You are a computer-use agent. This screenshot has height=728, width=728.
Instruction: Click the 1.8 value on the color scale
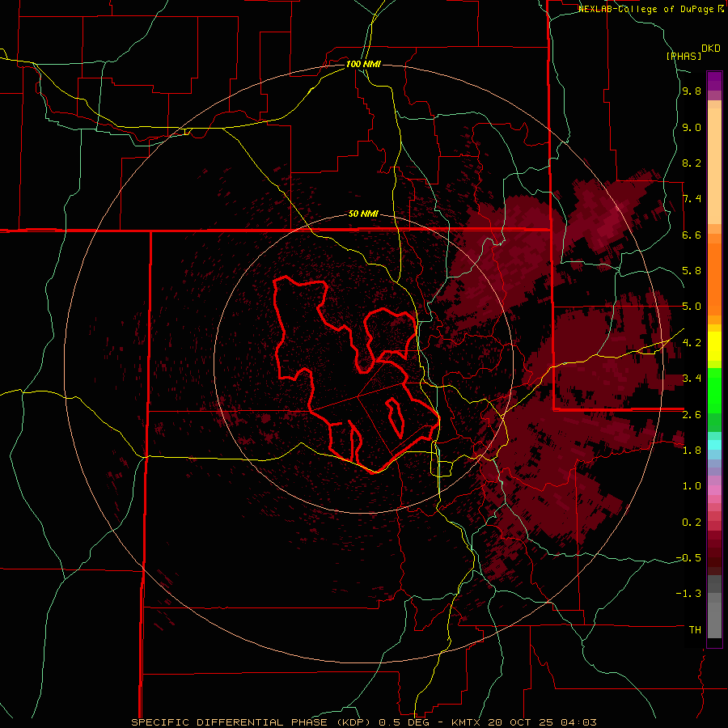(692, 451)
